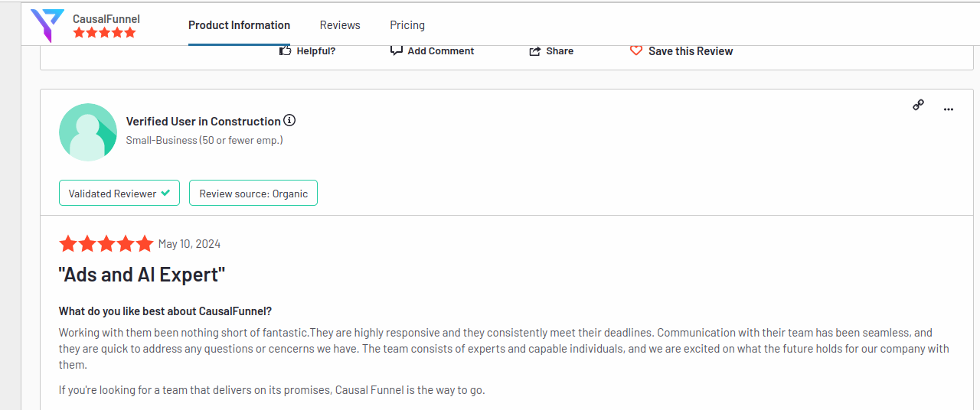
Task: Click the Validated Reviewer badge
Action: (x=119, y=193)
